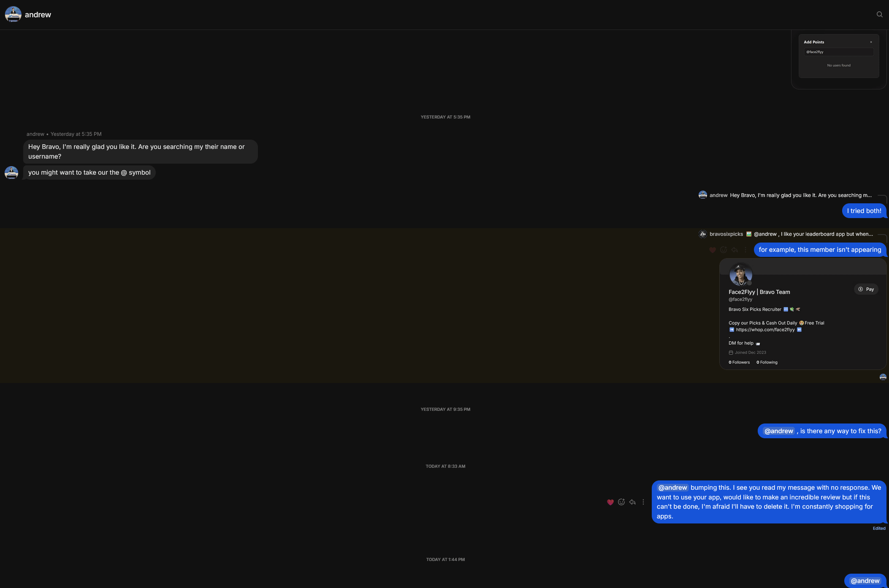Open Face2Flyy profile picture in card

[740, 275]
